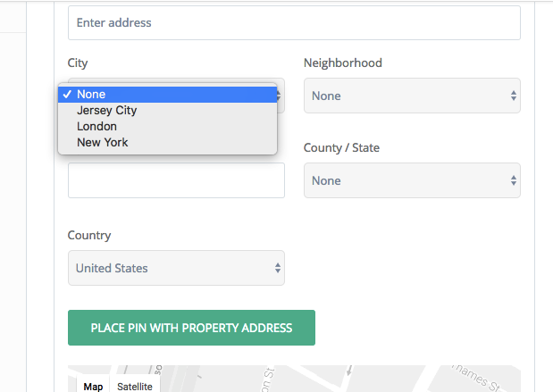Switch to the Map view tab
Screen dimensions: 553x392
(x=93, y=386)
